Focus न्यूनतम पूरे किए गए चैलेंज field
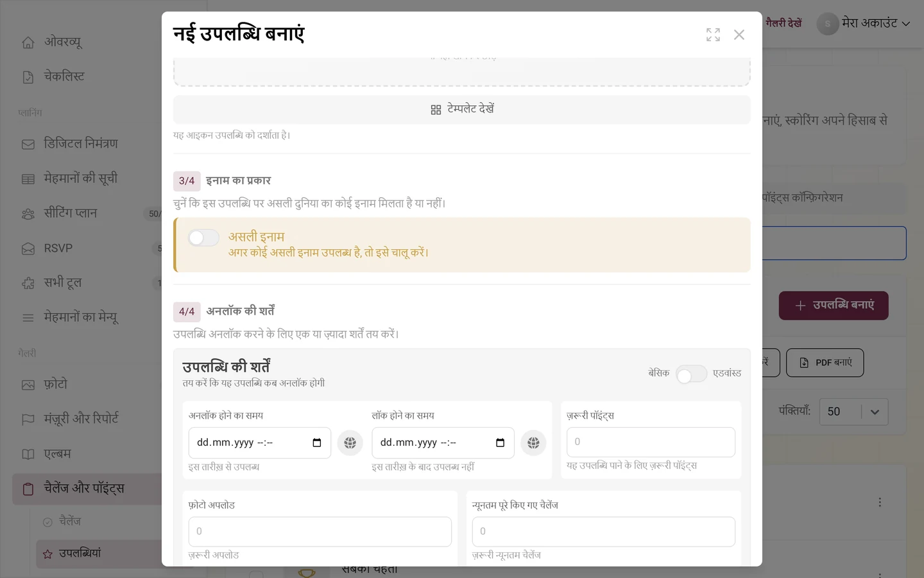Screen dimensions: 924x578 (x=604, y=532)
